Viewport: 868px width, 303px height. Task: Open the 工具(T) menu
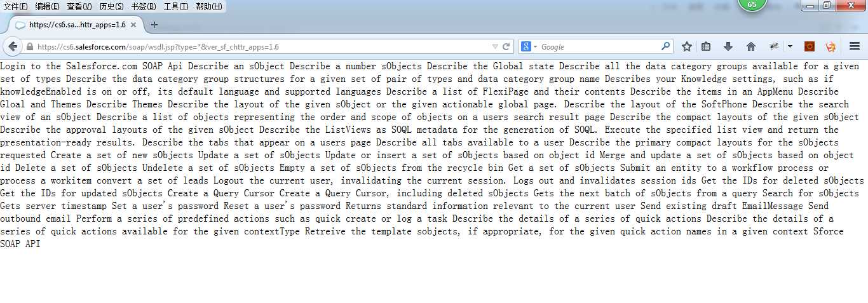tap(176, 6)
